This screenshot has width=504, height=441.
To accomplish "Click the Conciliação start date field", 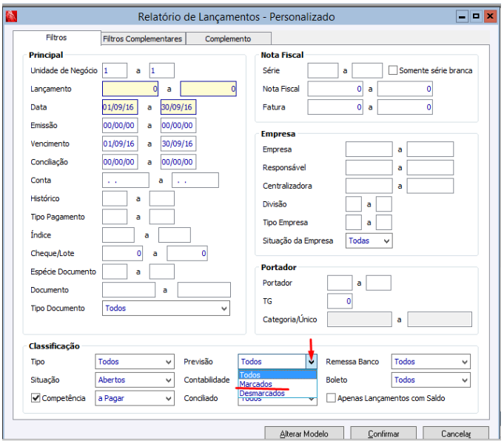I will 120,162.
